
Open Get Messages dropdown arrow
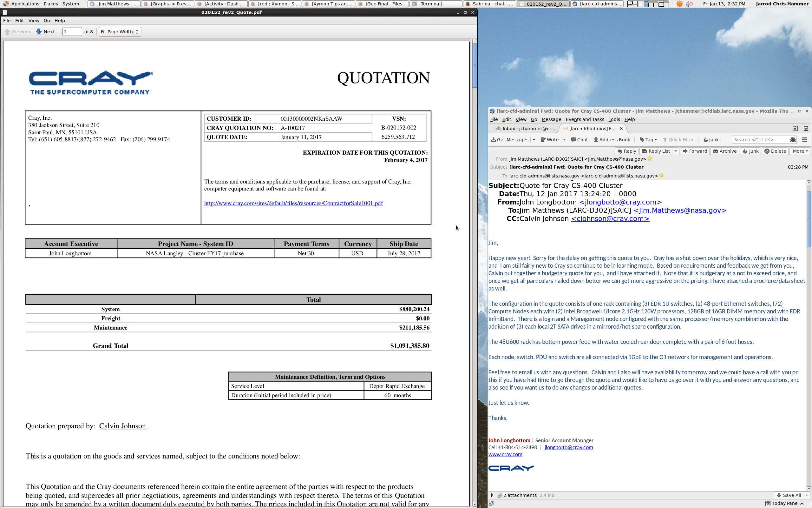pyautogui.click(x=534, y=140)
